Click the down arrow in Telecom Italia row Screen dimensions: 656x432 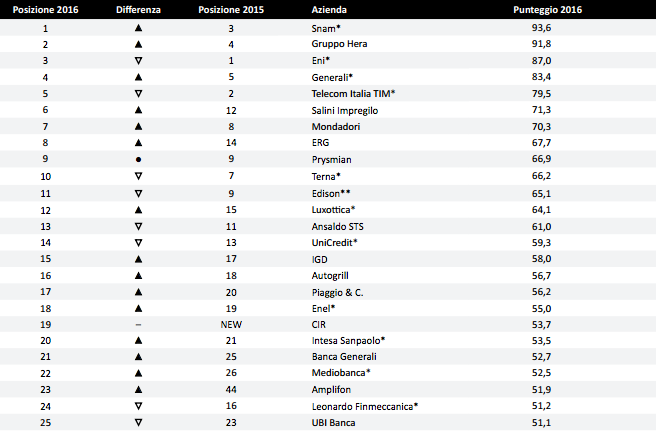tap(138, 94)
